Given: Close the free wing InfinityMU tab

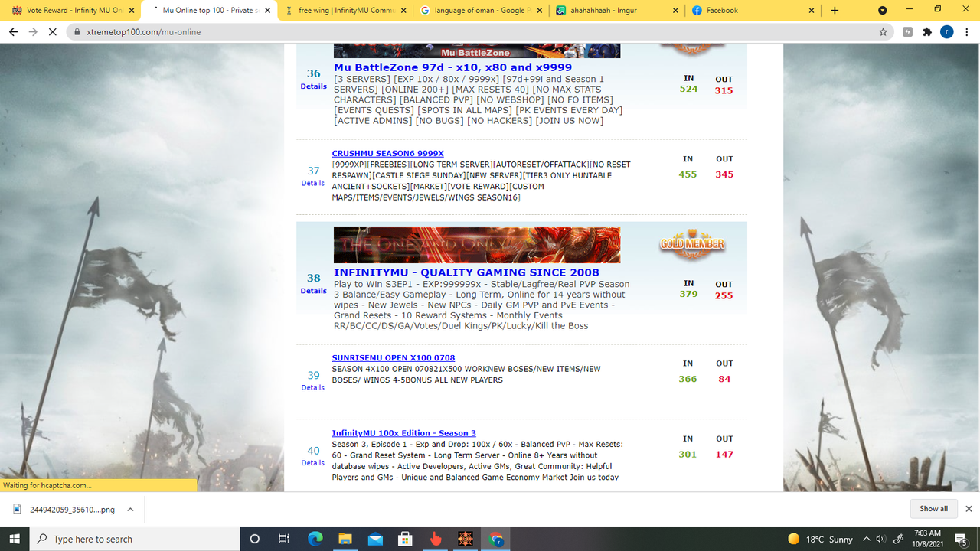Looking at the screenshot, I should [x=403, y=11].
